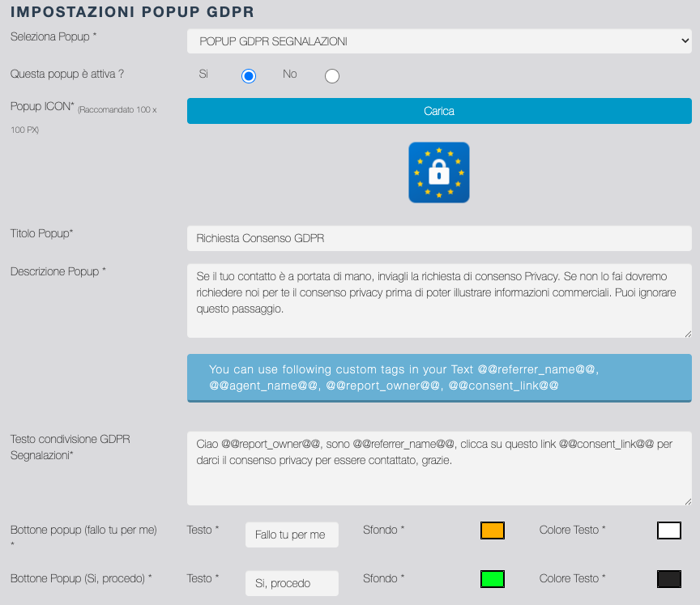This screenshot has height=605, width=700.
Task: Open the Seleziona Popup dropdown
Action: (439, 41)
